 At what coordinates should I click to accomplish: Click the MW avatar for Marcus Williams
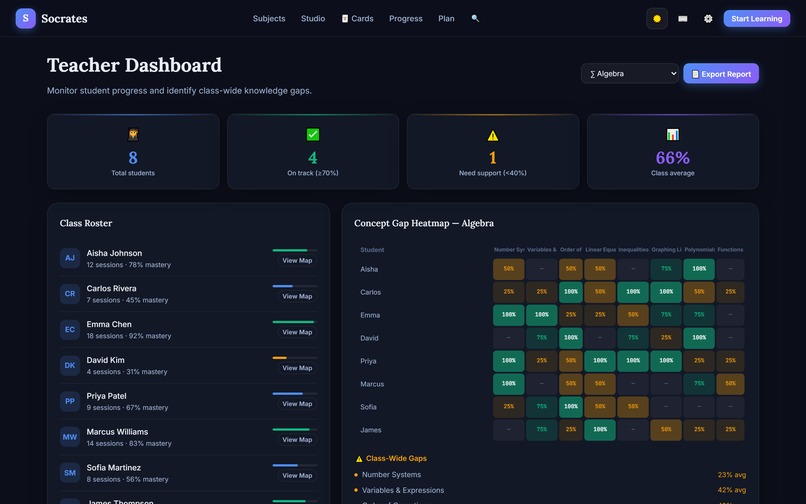click(x=70, y=437)
